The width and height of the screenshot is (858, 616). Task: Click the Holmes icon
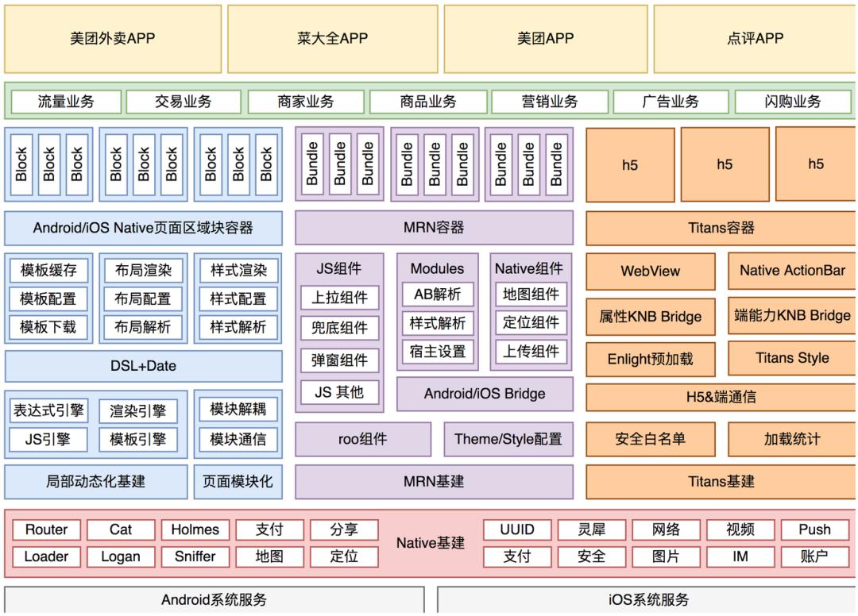(x=195, y=529)
